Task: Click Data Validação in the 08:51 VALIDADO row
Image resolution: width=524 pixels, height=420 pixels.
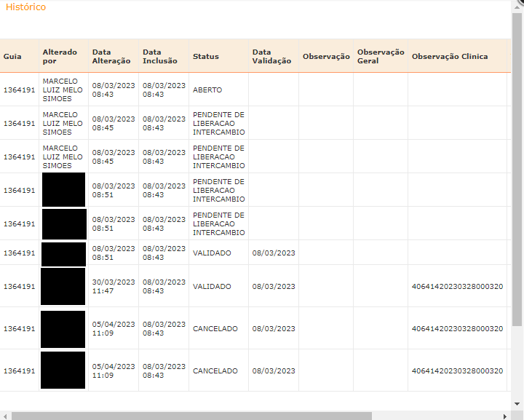Action: (274, 253)
